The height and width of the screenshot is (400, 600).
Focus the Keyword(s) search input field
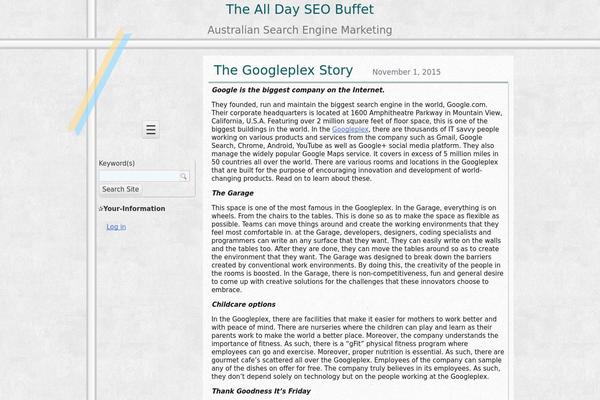(x=144, y=176)
